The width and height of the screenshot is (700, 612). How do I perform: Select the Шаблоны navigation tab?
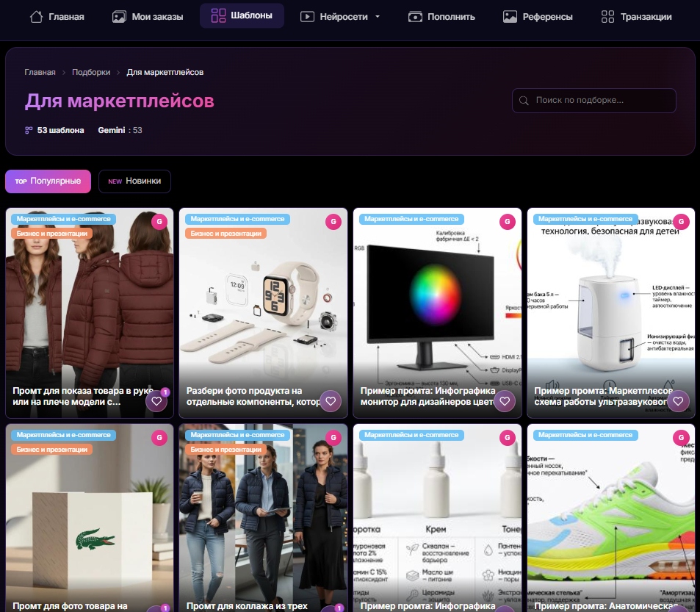242,15
